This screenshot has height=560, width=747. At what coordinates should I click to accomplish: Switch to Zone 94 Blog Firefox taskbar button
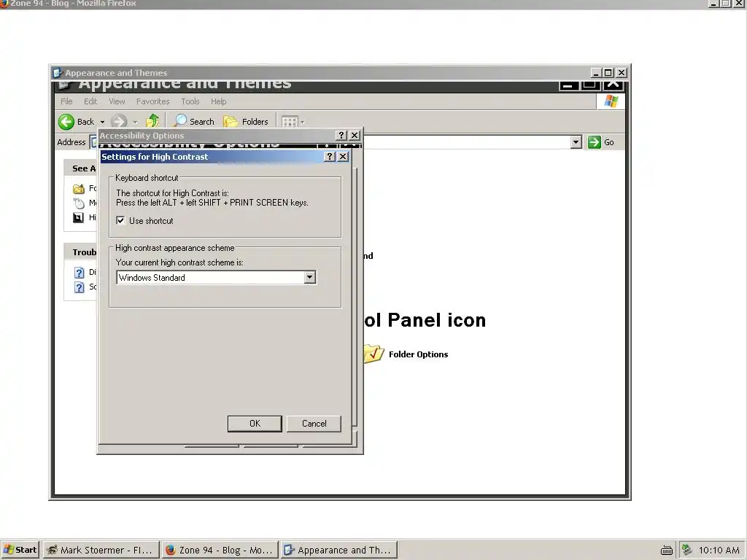tap(220, 550)
